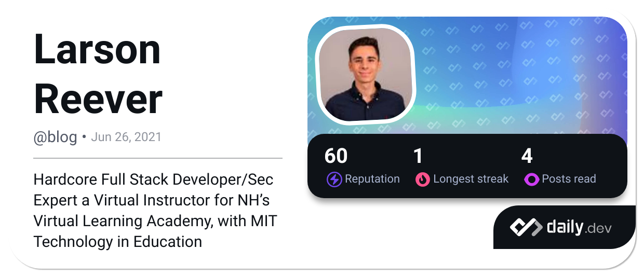Image resolution: width=644 pixels, height=277 pixels.
Task: Click the Reputation lightning bolt icon
Action: click(334, 179)
